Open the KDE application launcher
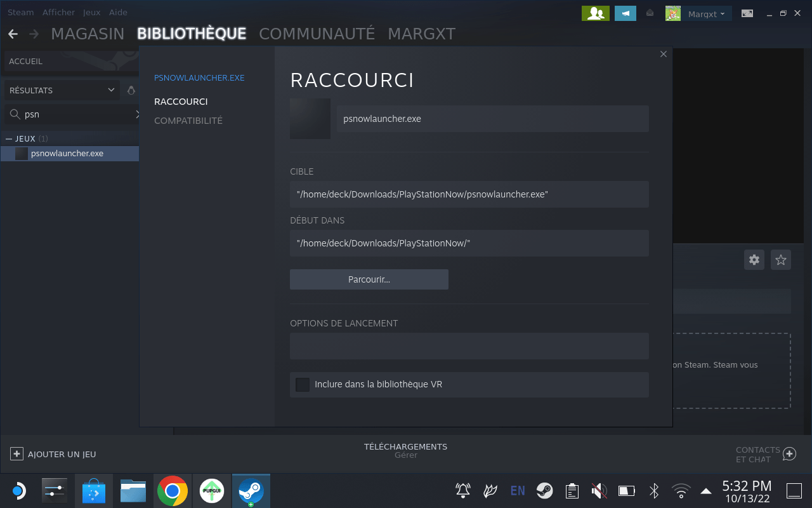Viewport: 812px width, 508px height. (18, 491)
